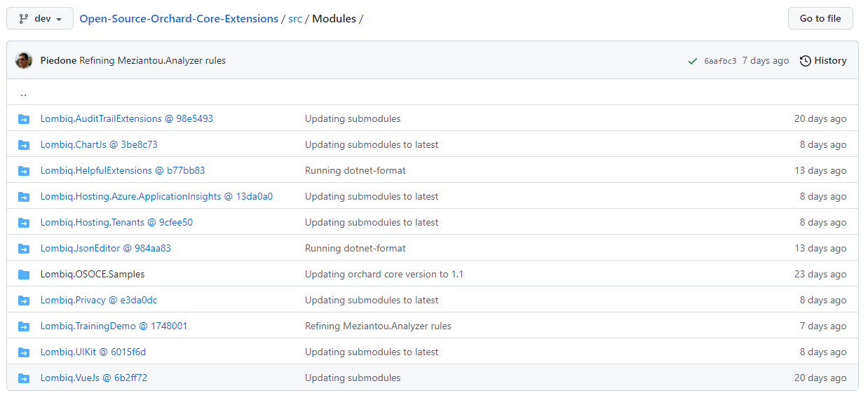
Task: Open commit message for Lombiq.Hosting.Azure.ApplicationInsights row
Action: click(x=372, y=196)
